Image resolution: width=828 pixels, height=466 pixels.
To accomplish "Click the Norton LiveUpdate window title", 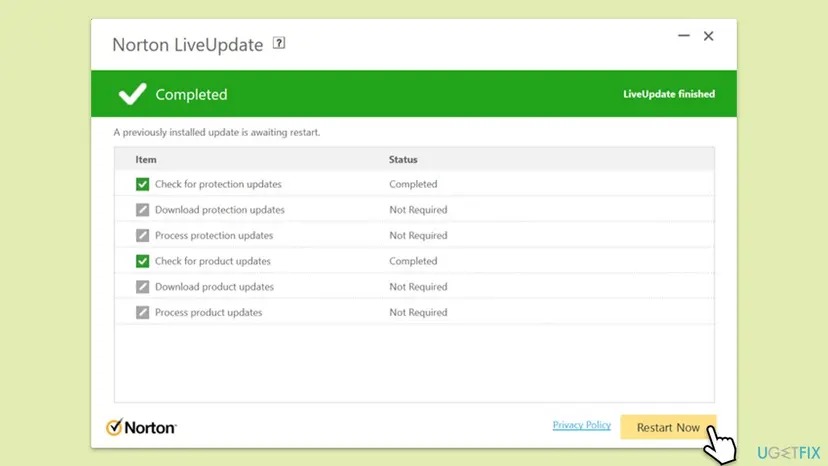I will 187,45.
